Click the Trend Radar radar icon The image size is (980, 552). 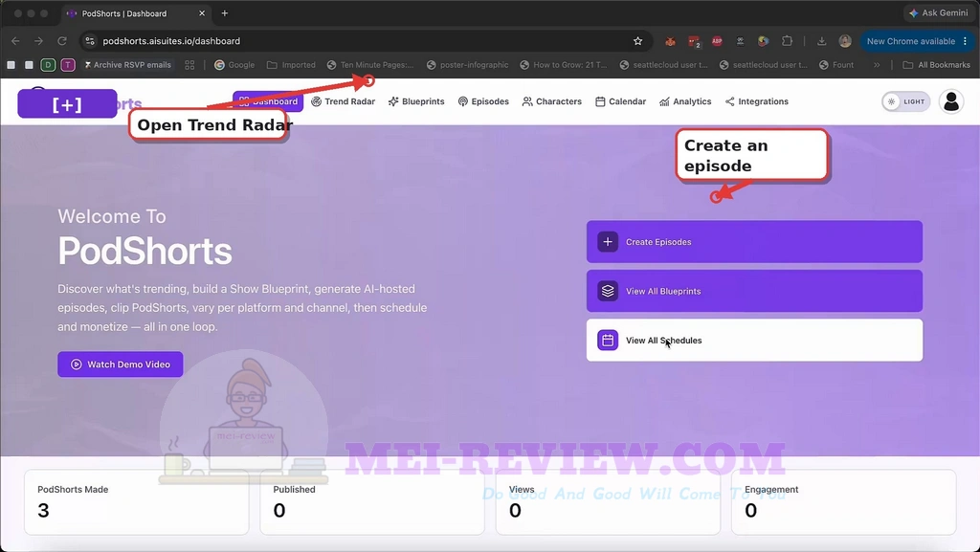(x=316, y=101)
